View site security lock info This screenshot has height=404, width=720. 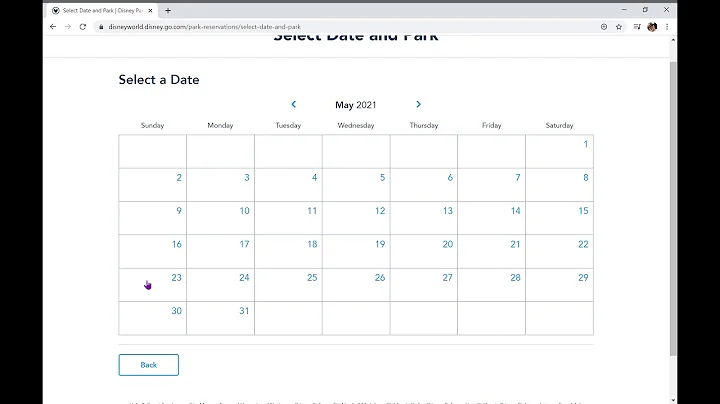click(x=101, y=27)
